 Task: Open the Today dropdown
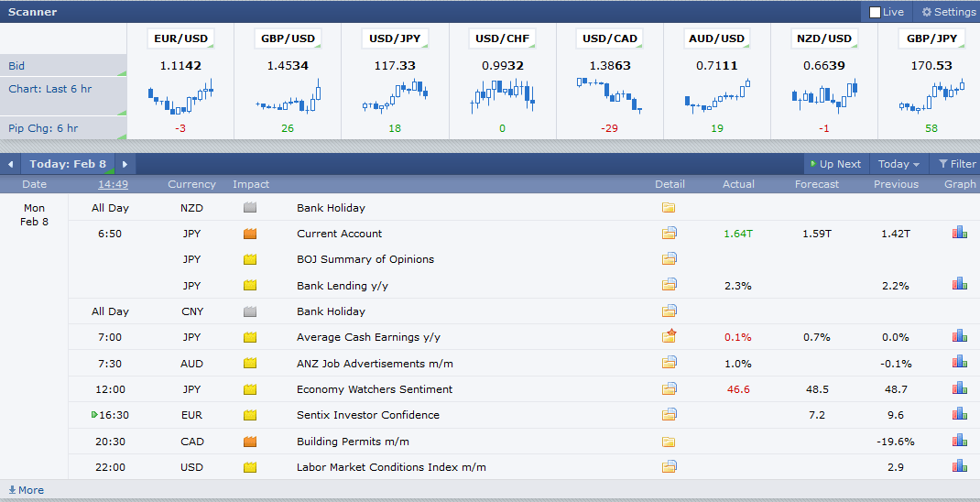898,164
